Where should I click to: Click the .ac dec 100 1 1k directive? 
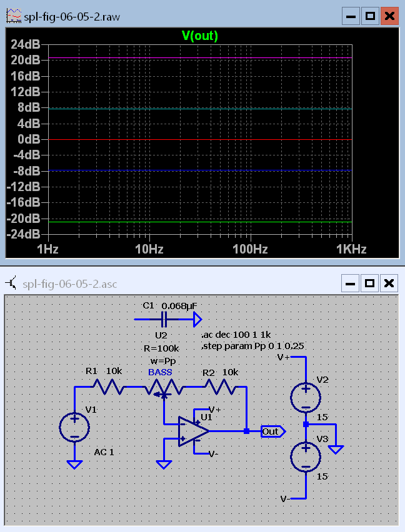[x=235, y=335]
